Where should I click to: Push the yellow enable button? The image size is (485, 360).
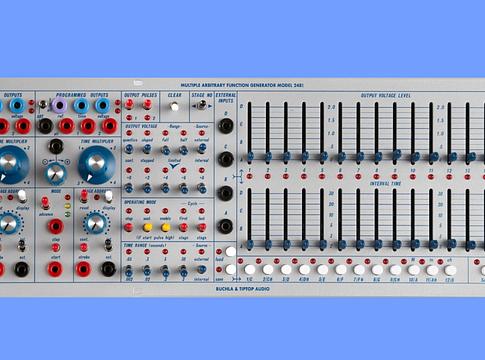tap(166, 227)
